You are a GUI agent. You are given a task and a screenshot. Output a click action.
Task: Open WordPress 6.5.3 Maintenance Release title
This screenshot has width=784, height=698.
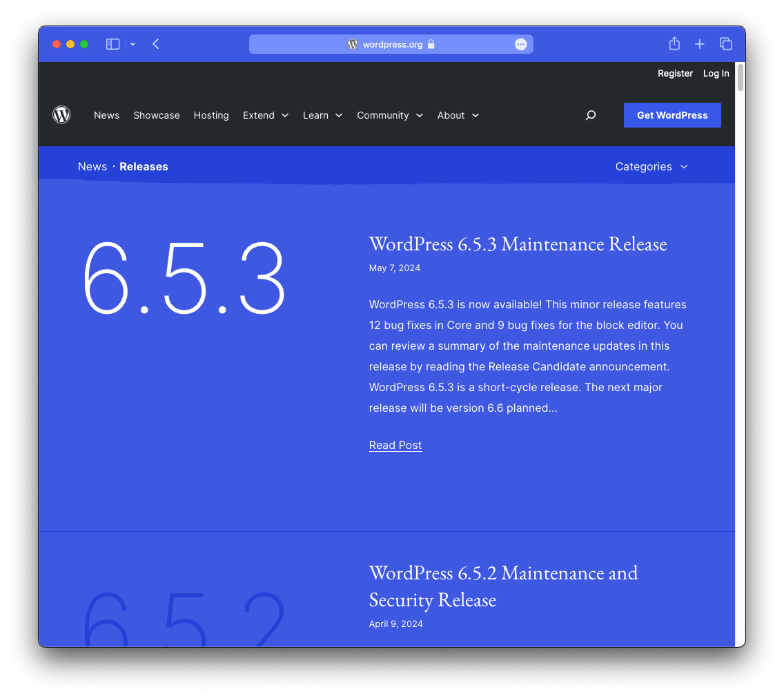tap(518, 243)
